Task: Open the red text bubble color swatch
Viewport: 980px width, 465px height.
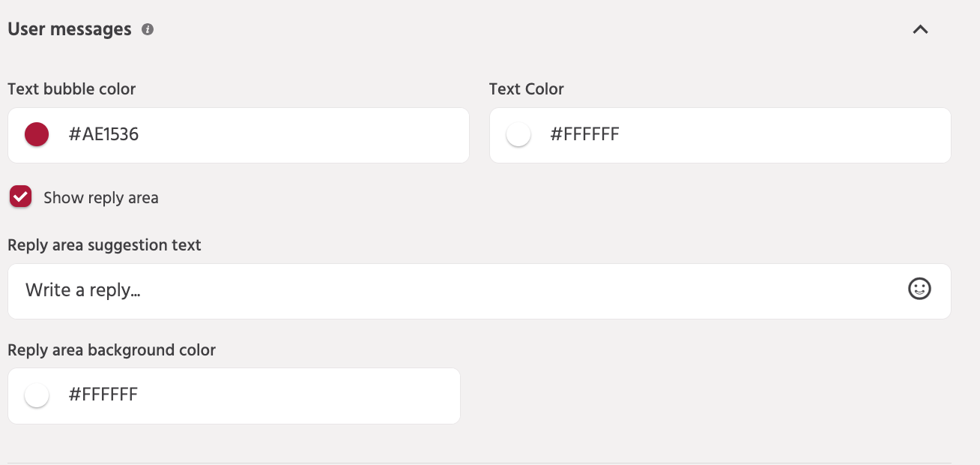Action: click(x=36, y=134)
